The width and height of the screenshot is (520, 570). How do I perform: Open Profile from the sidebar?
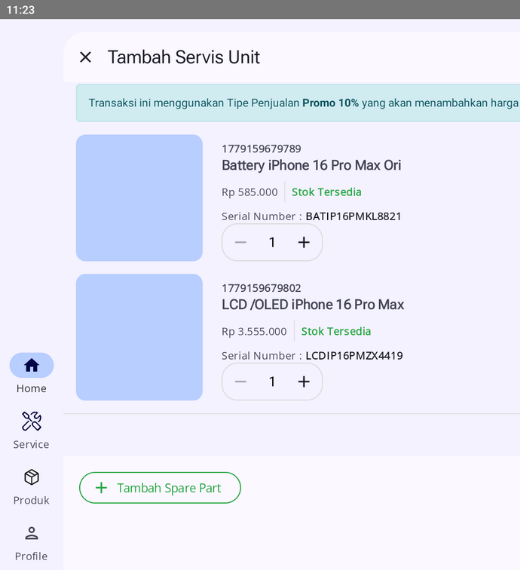[x=31, y=543]
